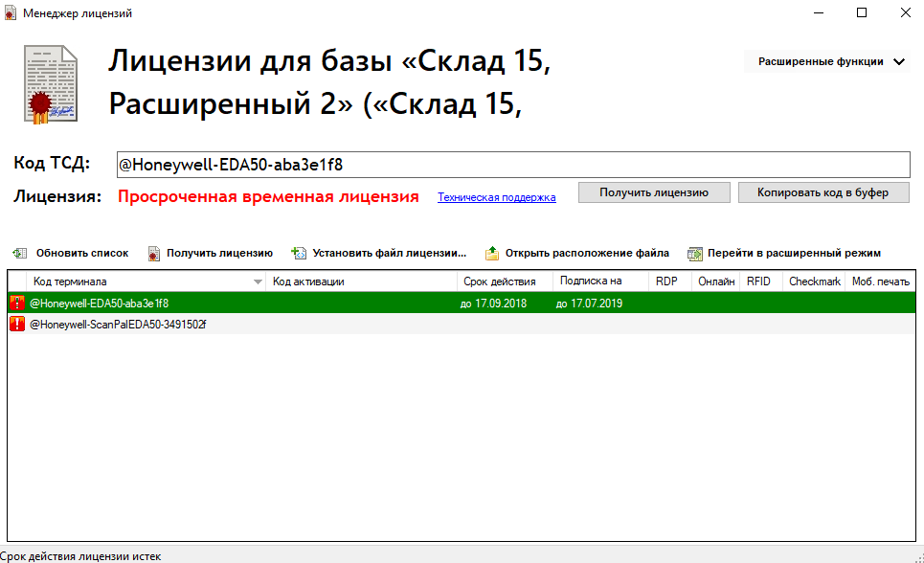Click the до 17.09.2018 expiry cell
Viewport: 924px width, 563px height.
point(493,303)
